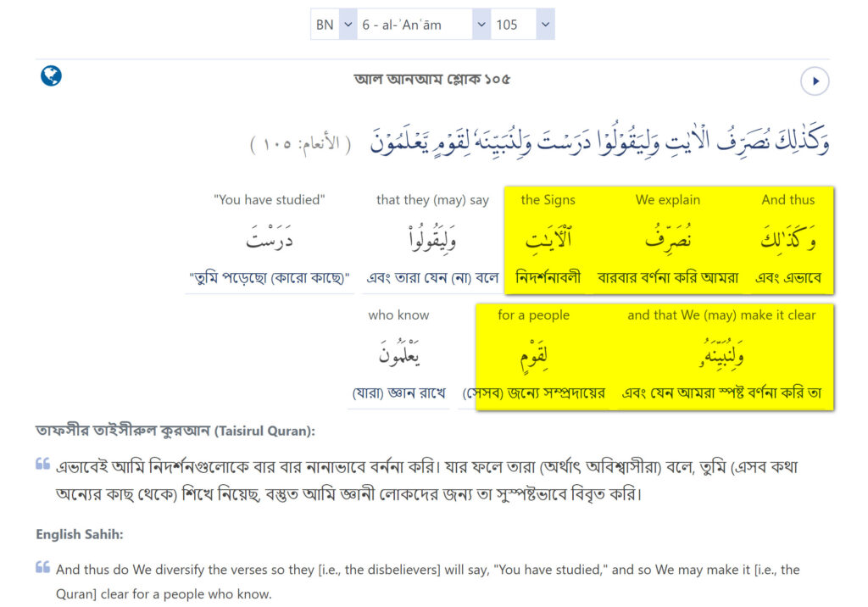
Task: Click the Bengali verse title at the top
Action: [x=432, y=80]
